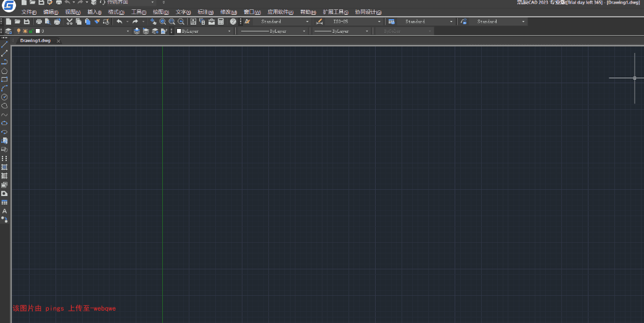Image resolution: width=644 pixels, height=323 pixels.
Task: Expand the layer list dropdown
Action: tap(128, 31)
